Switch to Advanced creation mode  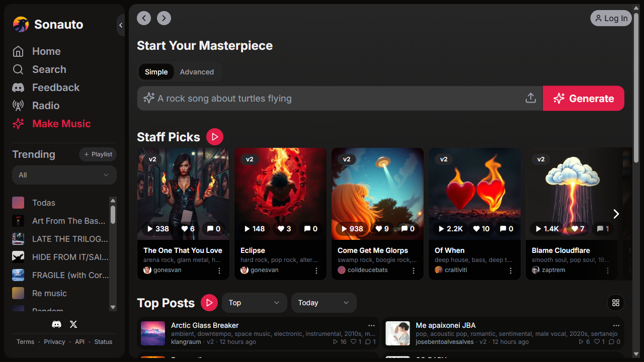[x=197, y=72]
